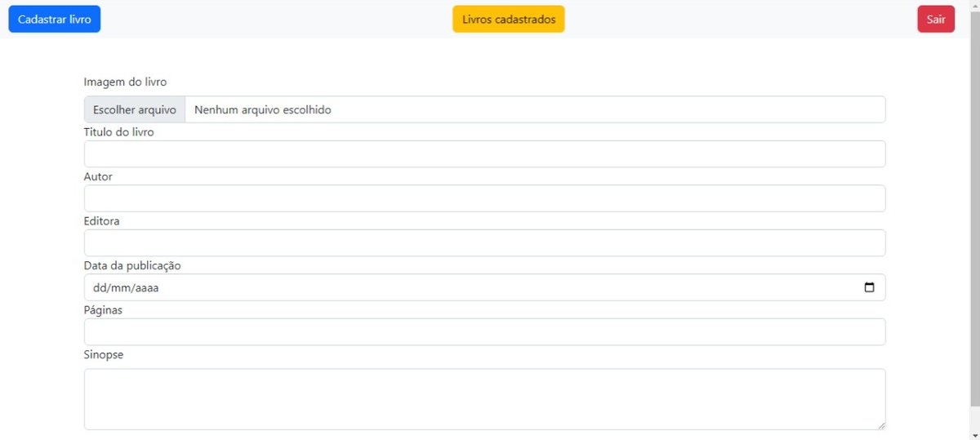The height and width of the screenshot is (440, 980).
Task: Click the Titulo do livro label
Action: click(x=119, y=132)
